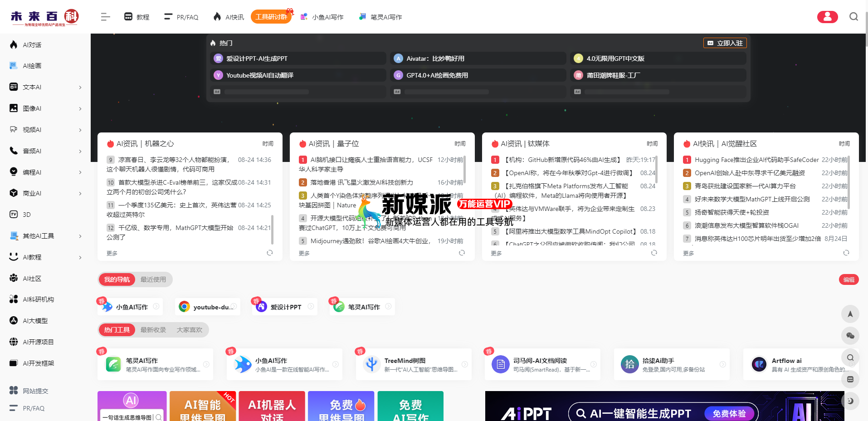Open the PR/FAQ top menu item
Viewport: 868px width, 421px height.
coord(181,17)
